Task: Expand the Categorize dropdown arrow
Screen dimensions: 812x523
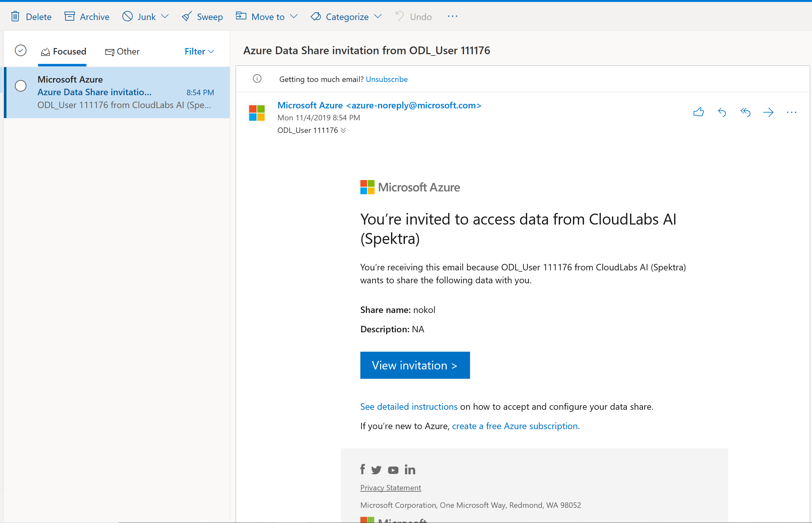Action: [x=378, y=16]
